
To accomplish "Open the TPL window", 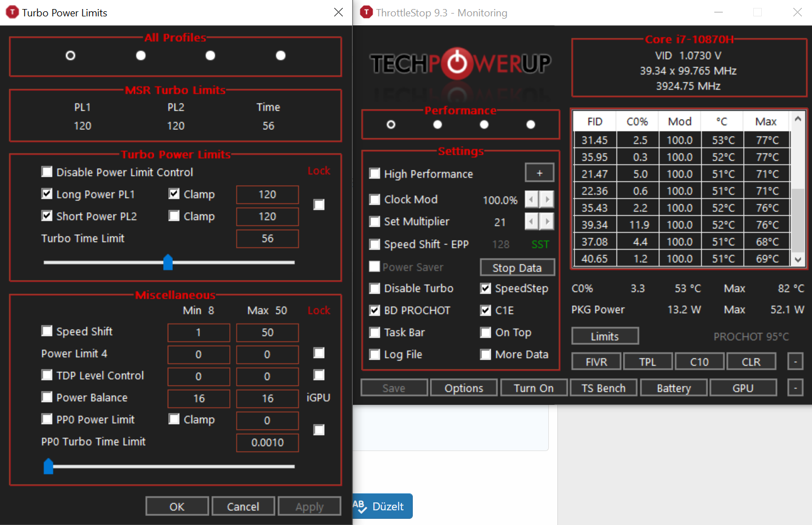I will pos(648,361).
